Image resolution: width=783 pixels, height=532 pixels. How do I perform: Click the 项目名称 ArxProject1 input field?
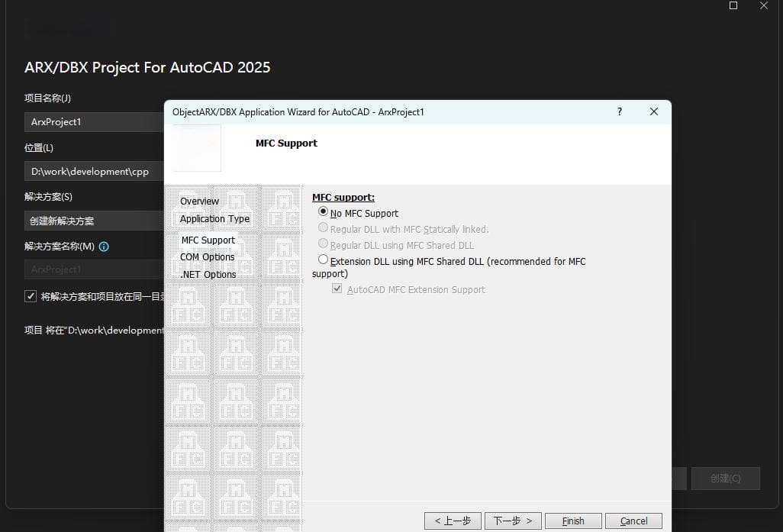click(x=95, y=122)
